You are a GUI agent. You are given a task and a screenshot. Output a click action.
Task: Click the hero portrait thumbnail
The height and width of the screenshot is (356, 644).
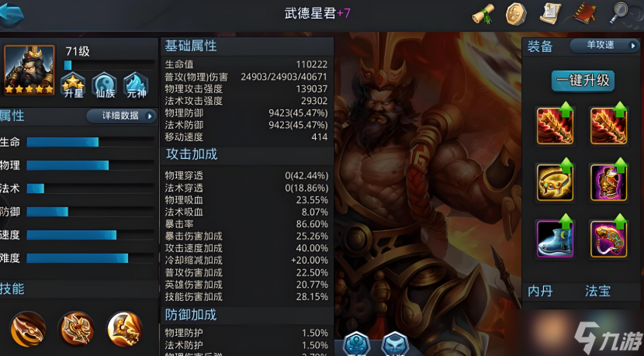(29, 71)
